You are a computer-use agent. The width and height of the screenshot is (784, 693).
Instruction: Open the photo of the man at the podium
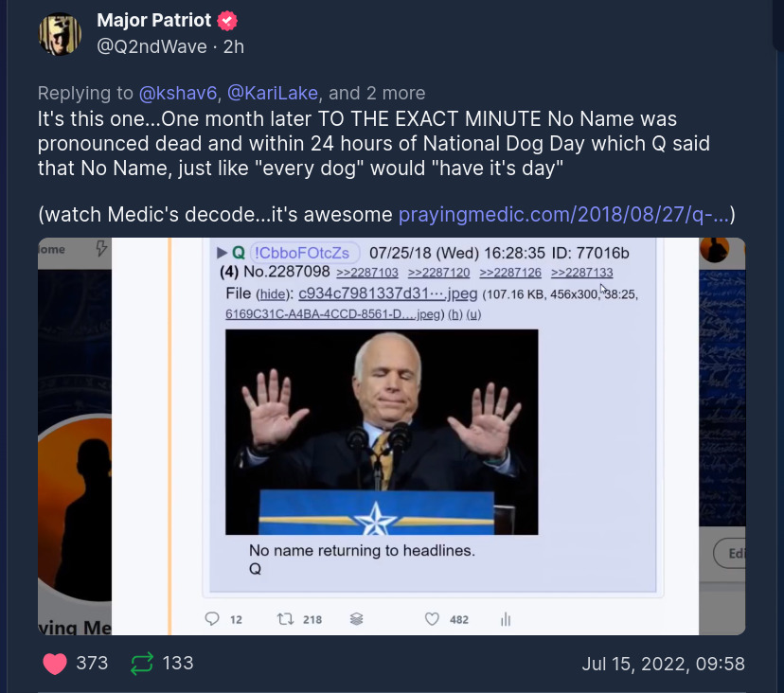point(382,432)
